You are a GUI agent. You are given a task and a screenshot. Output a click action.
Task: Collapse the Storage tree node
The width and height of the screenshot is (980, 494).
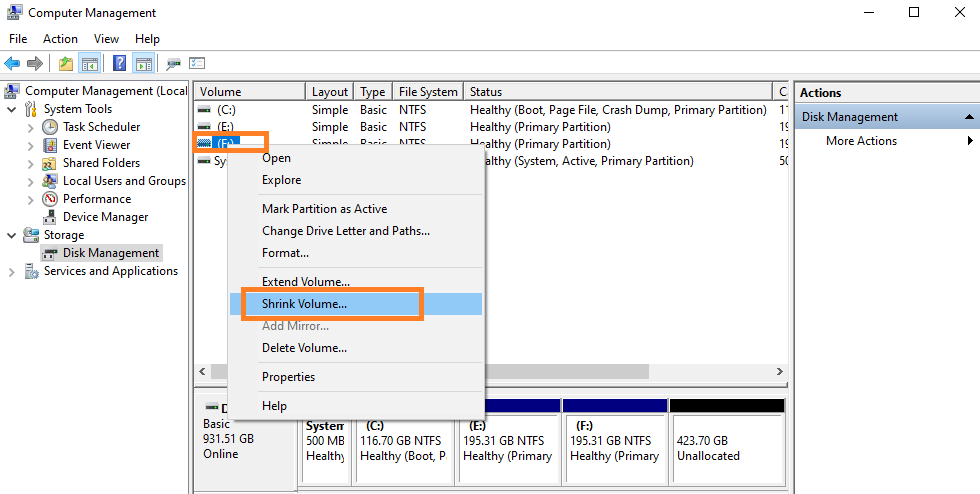[x=11, y=236]
